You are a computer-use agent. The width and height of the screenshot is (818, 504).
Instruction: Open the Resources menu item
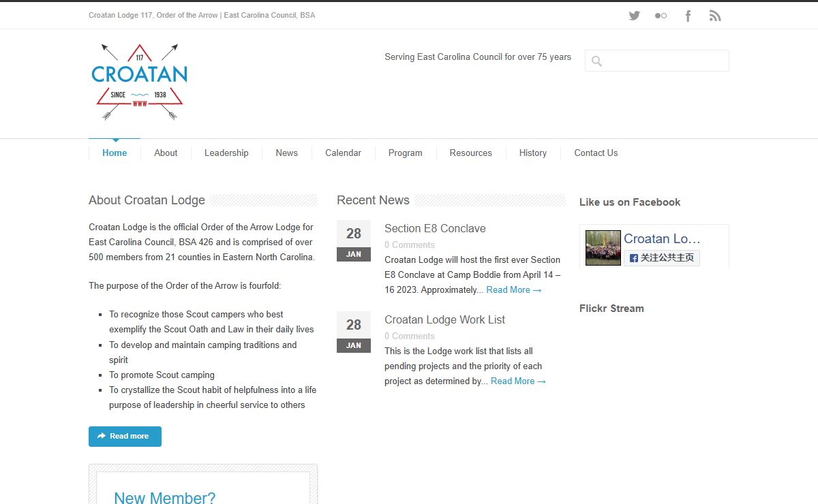tap(471, 153)
